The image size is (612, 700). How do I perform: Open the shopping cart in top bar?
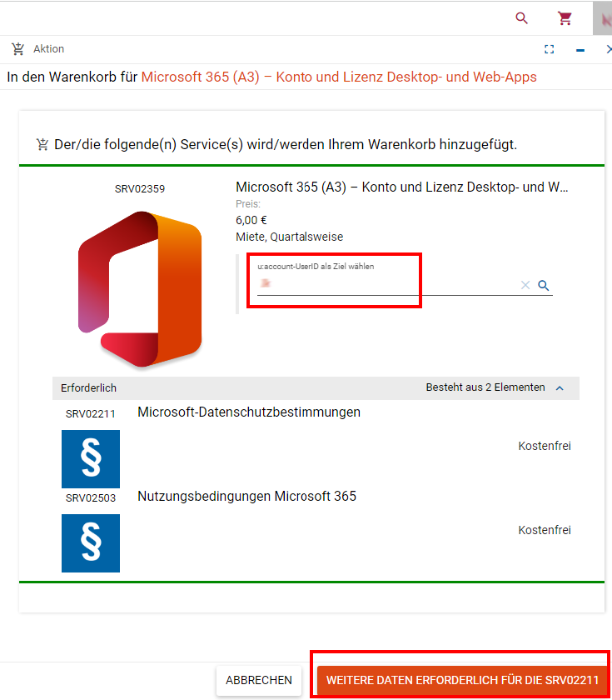point(565,18)
